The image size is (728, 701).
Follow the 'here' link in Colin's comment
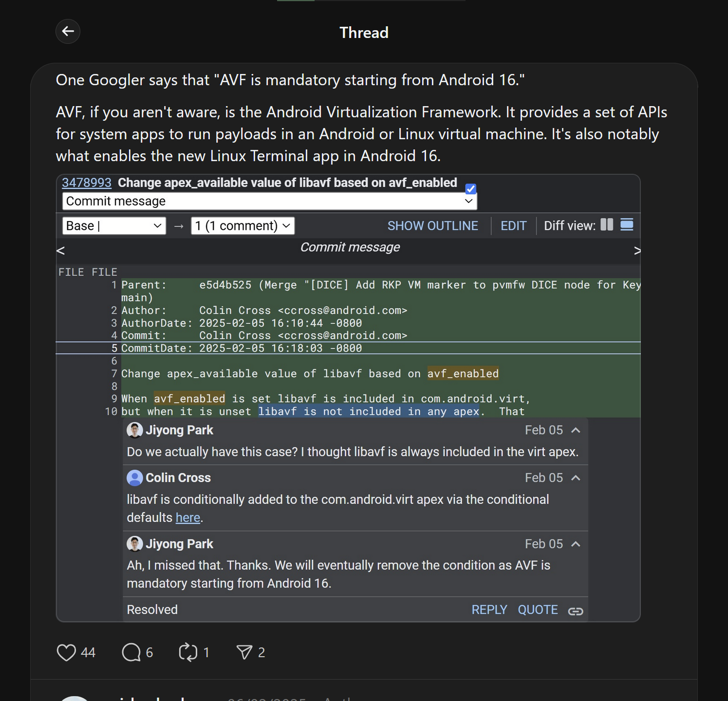pyautogui.click(x=188, y=517)
